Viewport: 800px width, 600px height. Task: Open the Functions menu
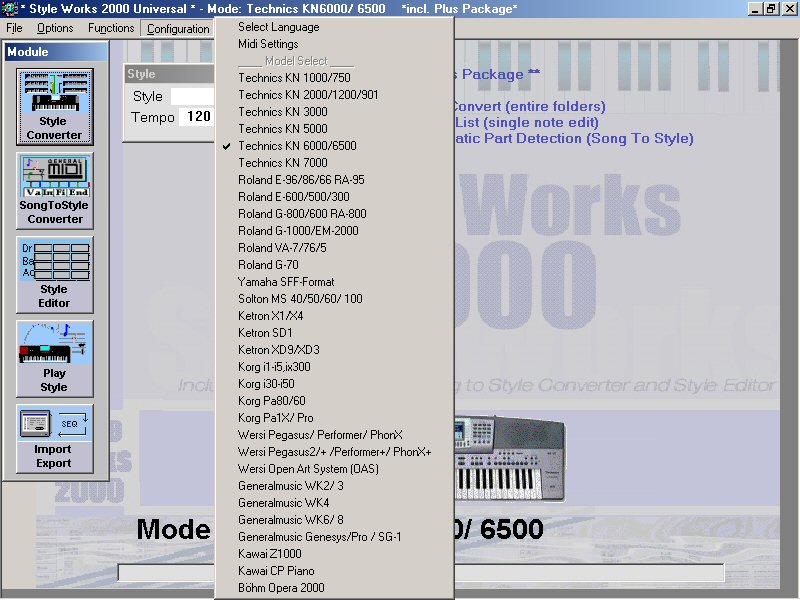coord(111,28)
